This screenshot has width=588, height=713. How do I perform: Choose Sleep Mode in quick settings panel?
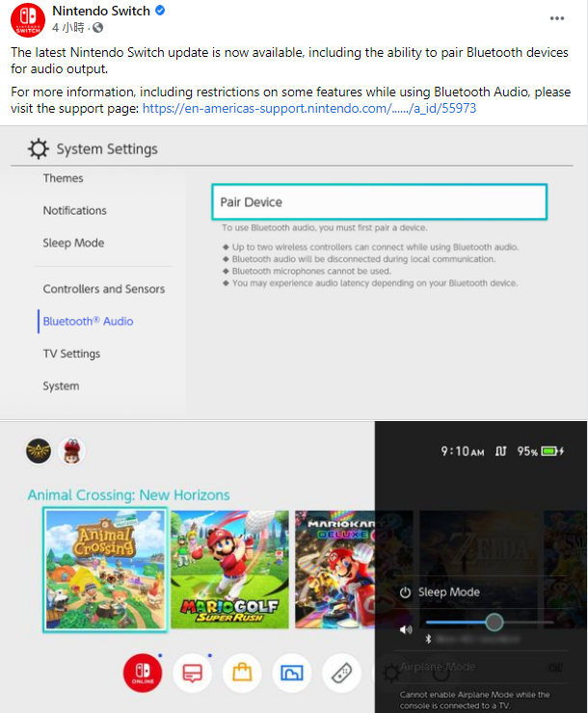click(x=449, y=592)
